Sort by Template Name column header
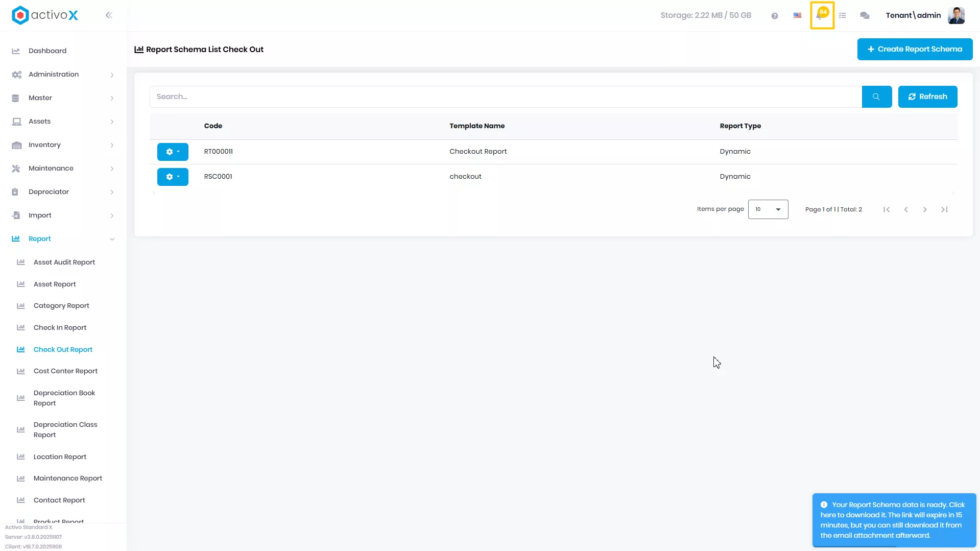Image resolution: width=980 pixels, height=551 pixels. pyautogui.click(x=477, y=126)
